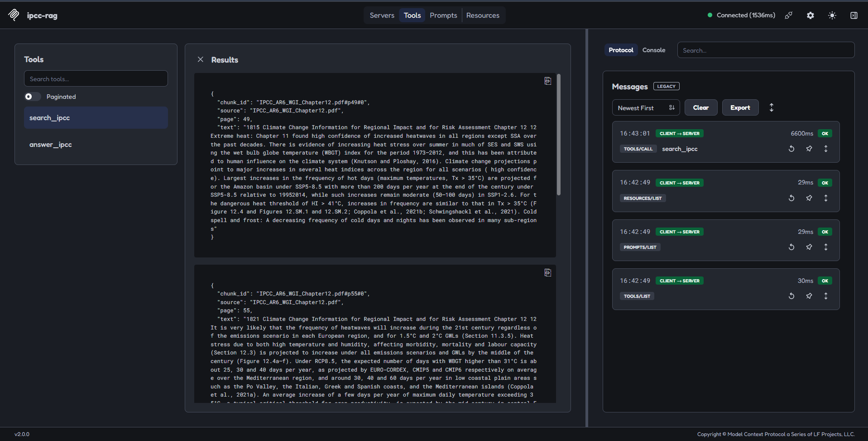The width and height of the screenshot is (868, 441).
Task: Click the LEGACY badge beside Messages
Action: click(666, 86)
